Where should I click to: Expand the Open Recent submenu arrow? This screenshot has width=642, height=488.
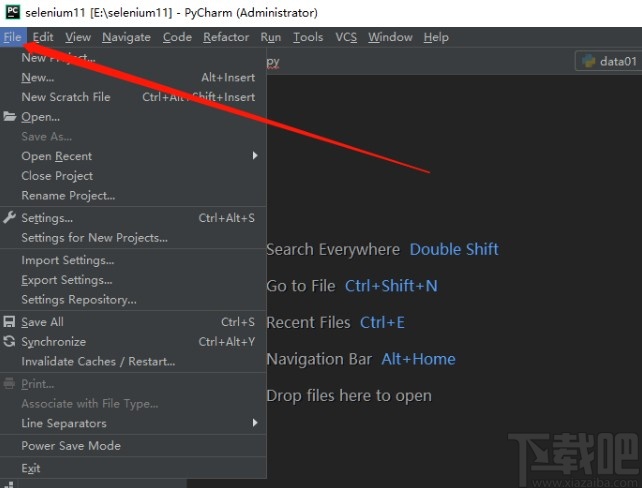[x=255, y=156]
